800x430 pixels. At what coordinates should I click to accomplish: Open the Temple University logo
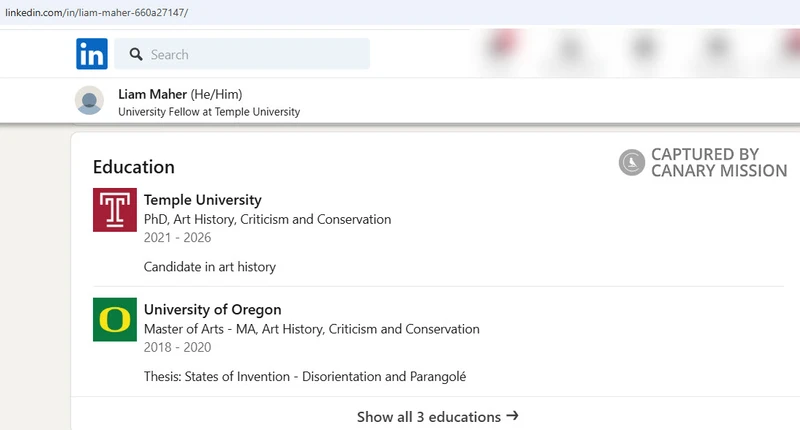[x=115, y=210]
